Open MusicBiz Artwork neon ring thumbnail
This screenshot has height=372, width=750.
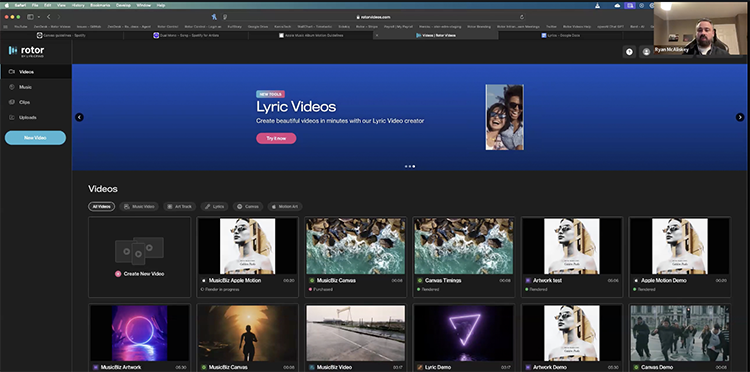(139, 333)
